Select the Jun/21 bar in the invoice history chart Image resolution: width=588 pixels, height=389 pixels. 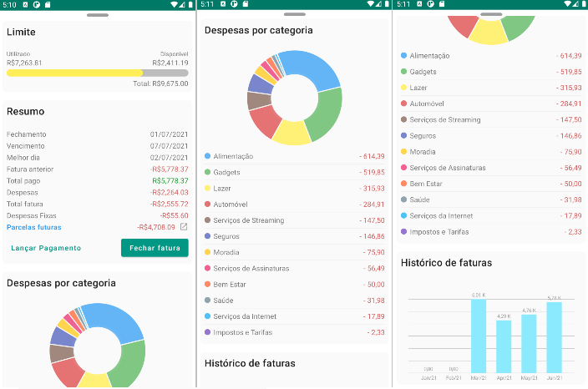coord(554,337)
